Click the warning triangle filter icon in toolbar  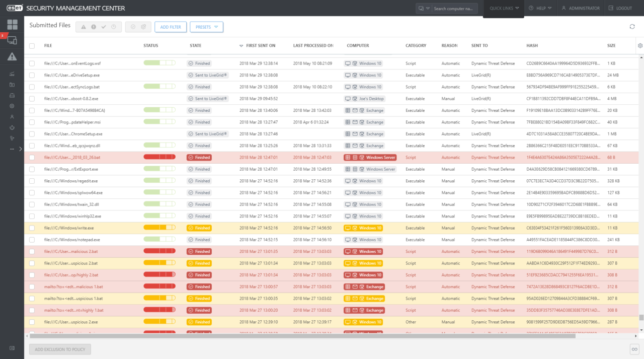(84, 27)
